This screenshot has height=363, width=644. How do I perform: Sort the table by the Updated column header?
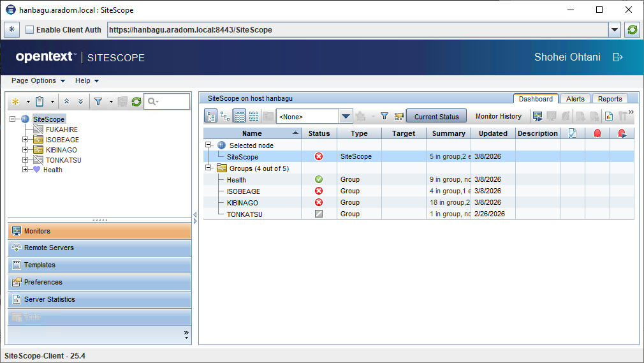point(493,133)
